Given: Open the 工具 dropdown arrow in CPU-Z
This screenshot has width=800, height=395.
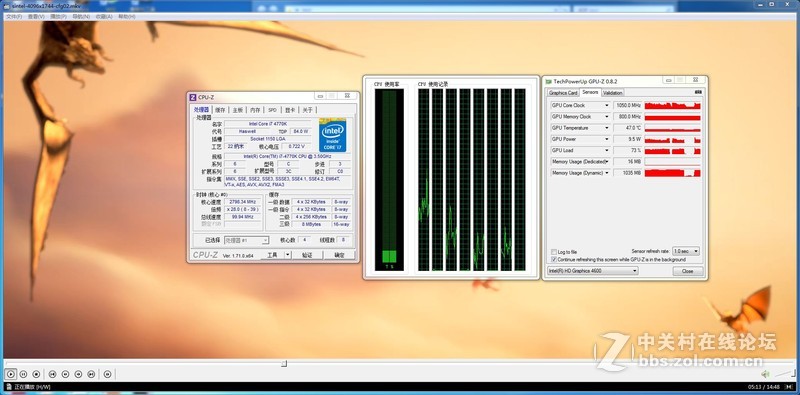Looking at the screenshot, I should pos(288,255).
